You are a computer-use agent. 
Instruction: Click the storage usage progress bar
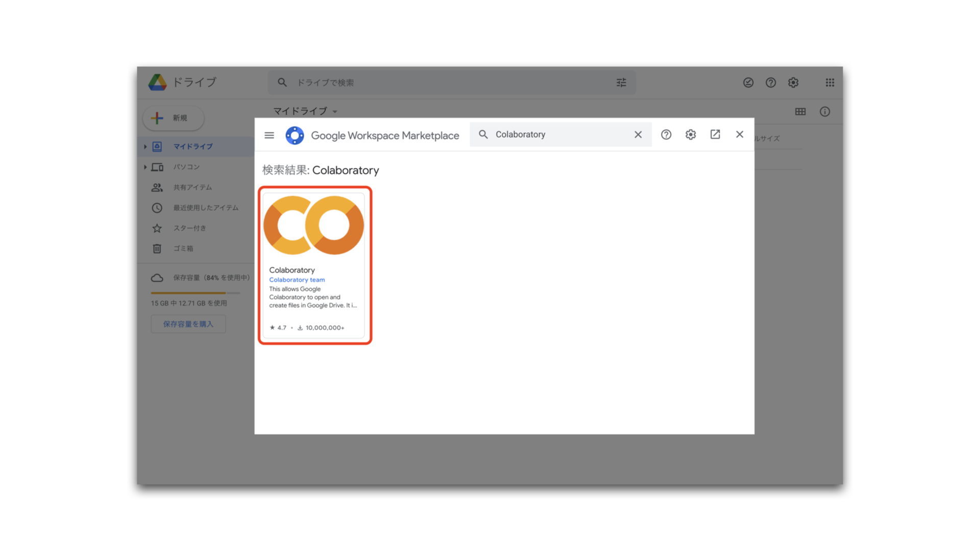click(195, 293)
